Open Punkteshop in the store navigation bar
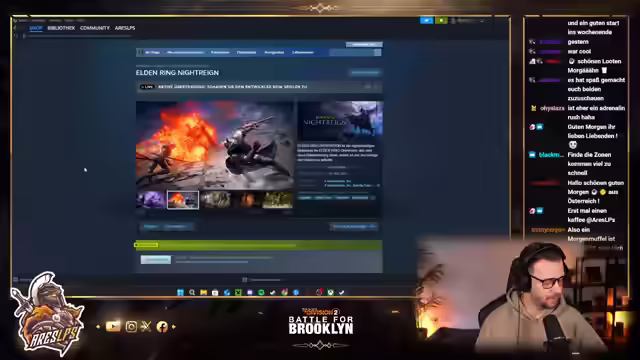640x360 pixels. 247,52
